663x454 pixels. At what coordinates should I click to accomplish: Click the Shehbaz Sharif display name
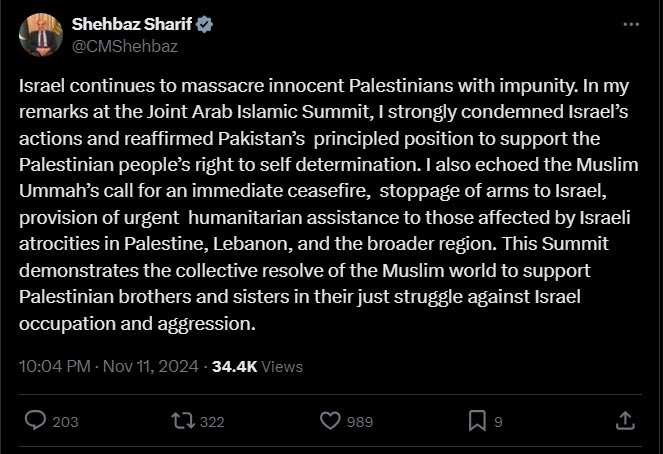click(130, 25)
